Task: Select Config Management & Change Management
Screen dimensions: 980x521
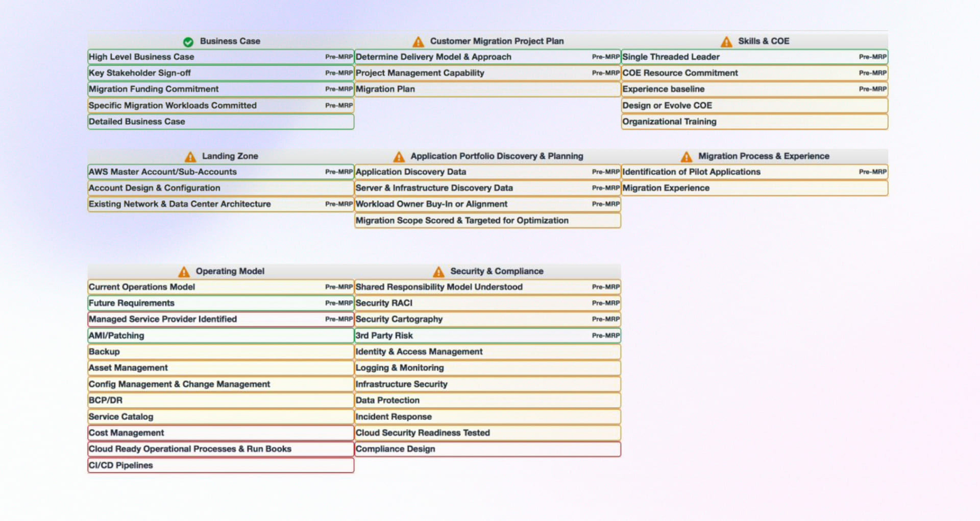Action: [221, 384]
